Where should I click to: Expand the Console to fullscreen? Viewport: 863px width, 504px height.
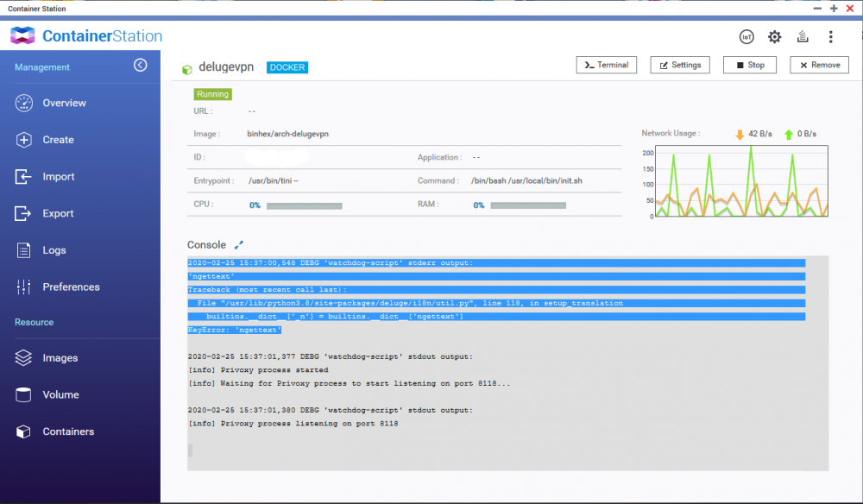pyautogui.click(x=239, y=245)
